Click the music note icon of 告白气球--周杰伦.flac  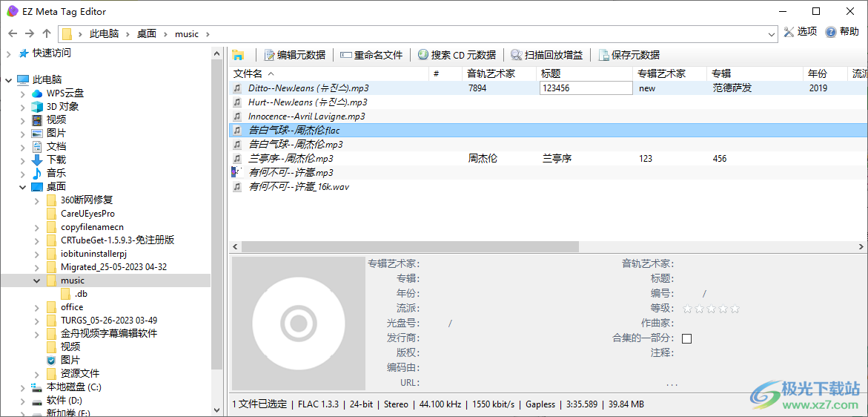pos(237,131)
